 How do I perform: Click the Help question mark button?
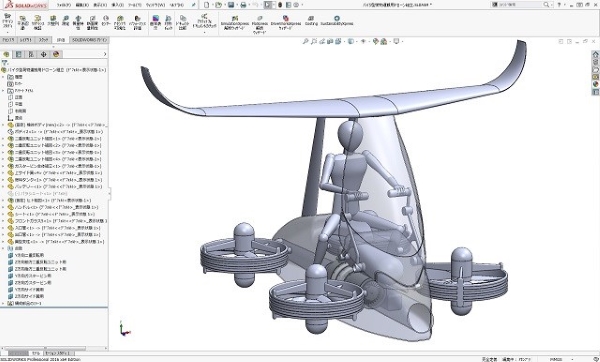click(559, 5)
